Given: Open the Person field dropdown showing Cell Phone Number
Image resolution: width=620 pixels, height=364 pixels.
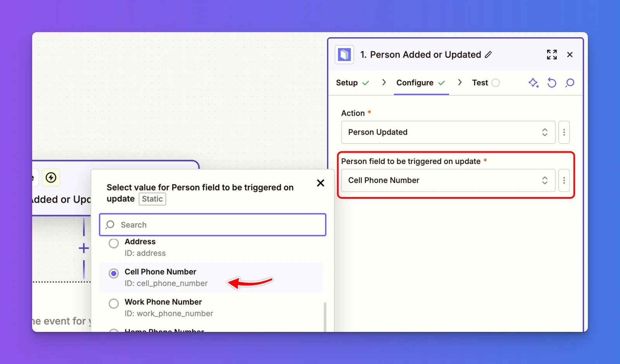Looking at the screenshot, I should [x=448, y=180].
